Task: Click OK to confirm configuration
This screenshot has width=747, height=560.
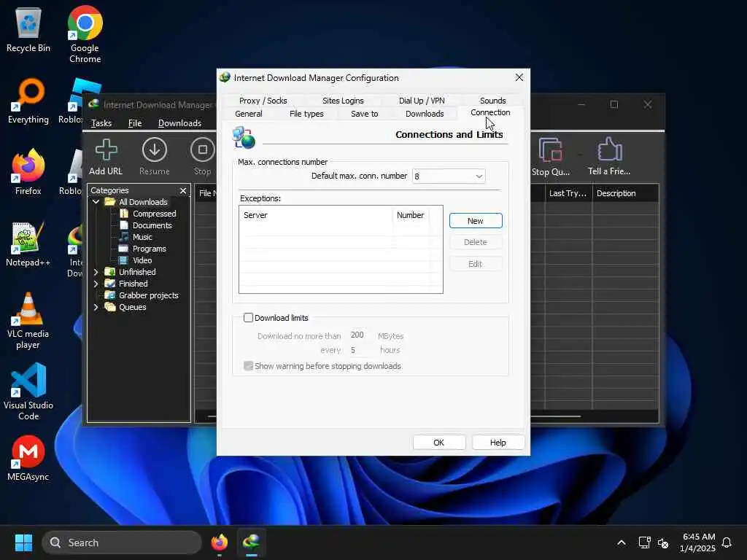Action: [x=438, y=443]
